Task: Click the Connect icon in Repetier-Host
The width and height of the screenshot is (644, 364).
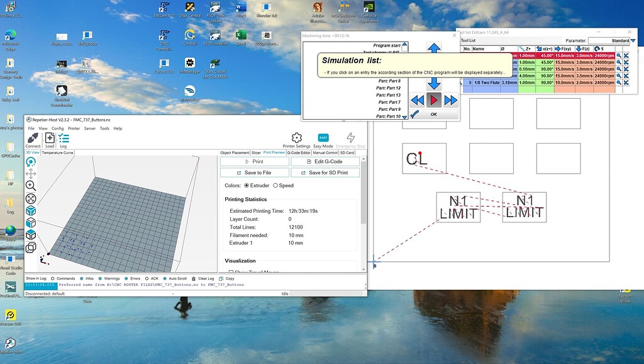Action: point(33,138)
